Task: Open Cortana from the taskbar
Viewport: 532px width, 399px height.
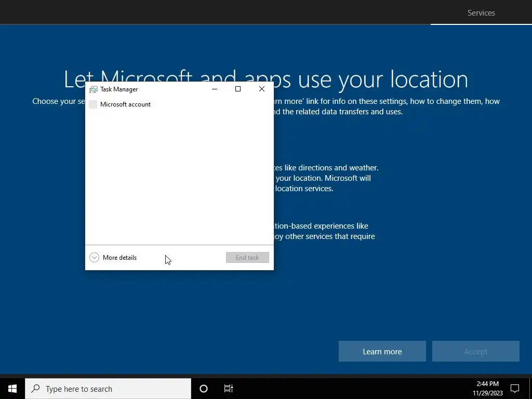Action: 204,389
